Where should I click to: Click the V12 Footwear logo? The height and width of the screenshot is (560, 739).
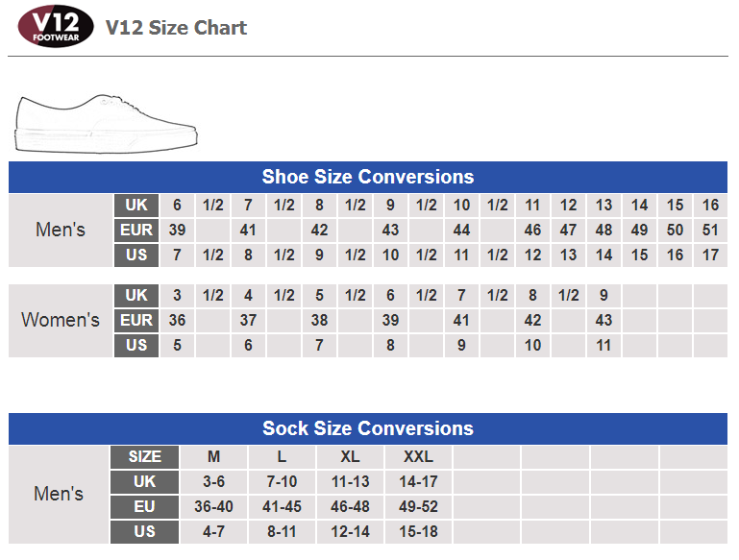pyautogui.click(x=55, y=26)
